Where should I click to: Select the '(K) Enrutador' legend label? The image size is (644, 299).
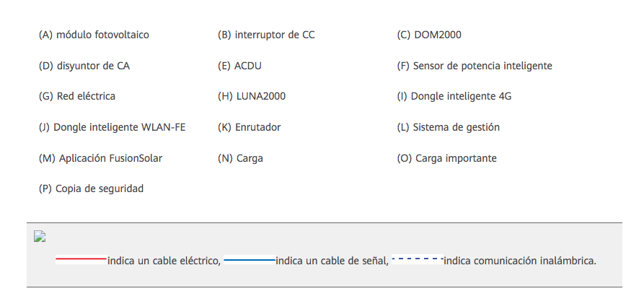coord(249,128)
